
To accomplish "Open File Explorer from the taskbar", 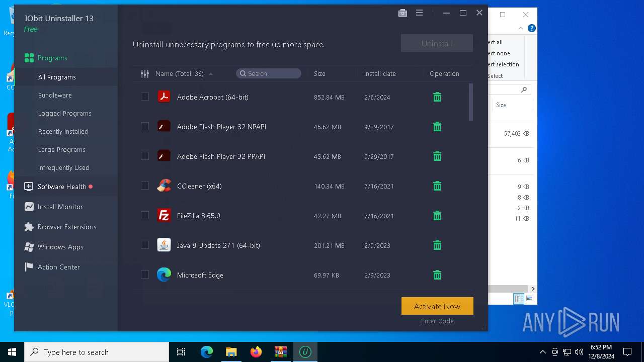I will 231,352.
